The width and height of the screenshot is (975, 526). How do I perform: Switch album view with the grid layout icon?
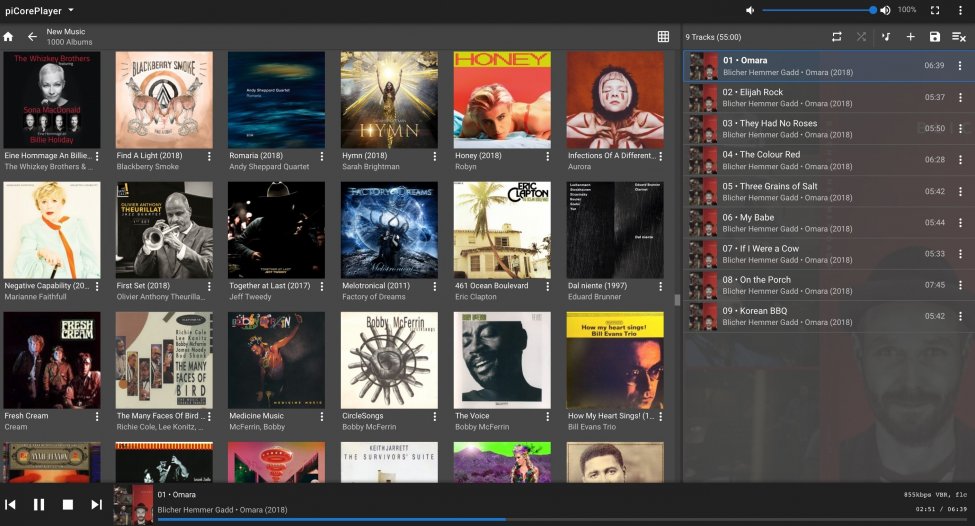pyautogui.click(x=663, y=37)
